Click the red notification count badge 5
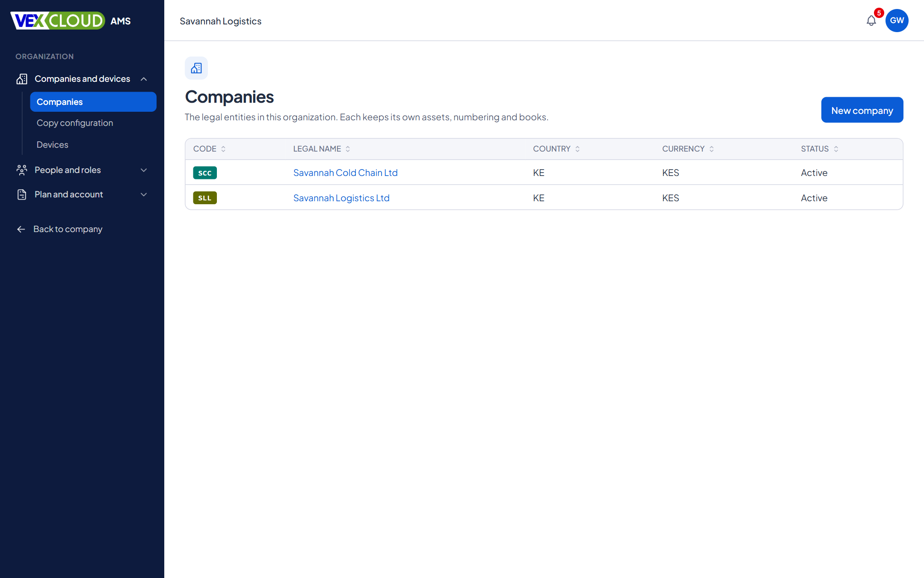The width and height of the screenshot is (924, 578). pos(879,13)
